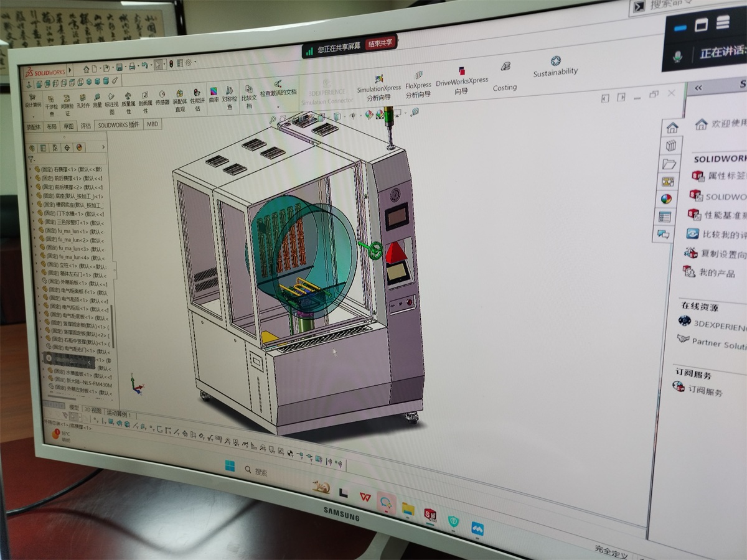Open the 我的产品 link
The image size is (747, 560).
[x=716, y=273]
